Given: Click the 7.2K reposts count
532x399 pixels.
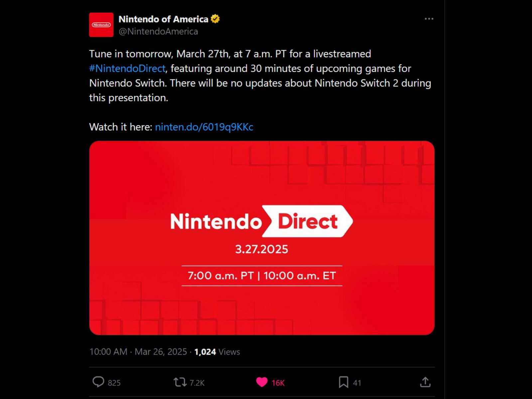Looking at the screenshot, I should [197, 383].
